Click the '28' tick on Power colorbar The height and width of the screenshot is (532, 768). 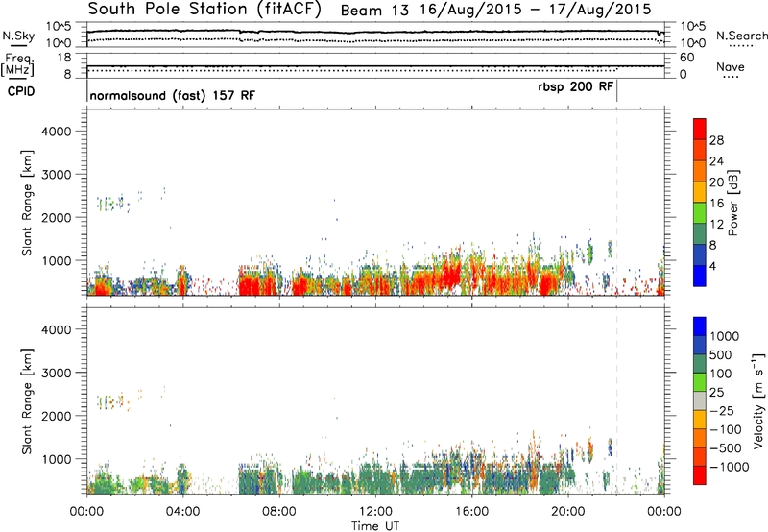716,140
